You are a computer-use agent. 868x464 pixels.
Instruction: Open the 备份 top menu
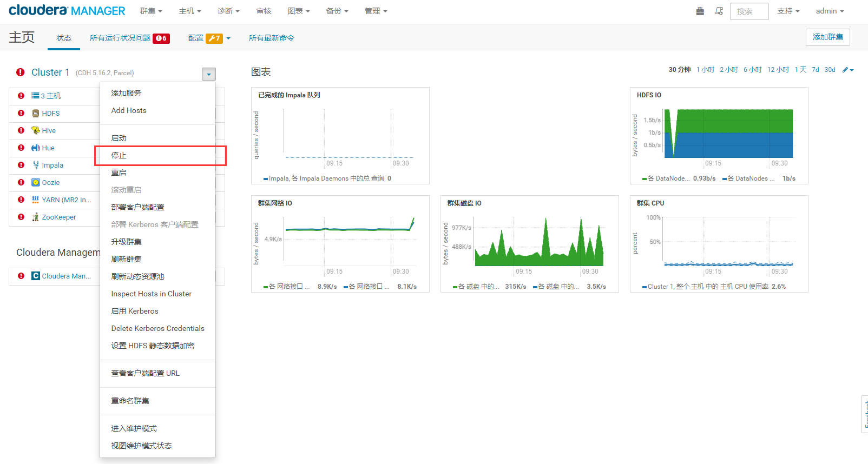(337, 11)
